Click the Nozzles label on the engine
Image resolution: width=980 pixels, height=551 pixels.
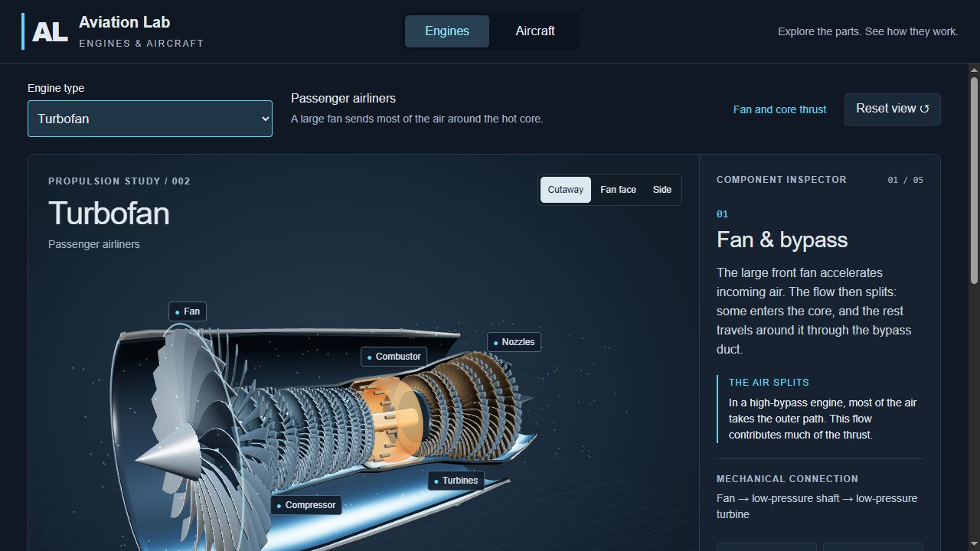click(x=514, y=342)
